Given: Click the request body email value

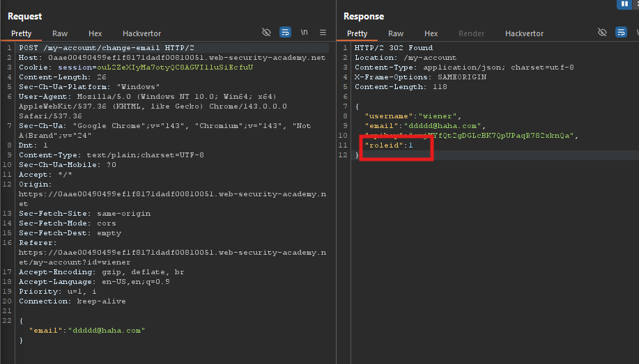Looking at the screenshot, I should pyautogui.click(x=107, y=331).
